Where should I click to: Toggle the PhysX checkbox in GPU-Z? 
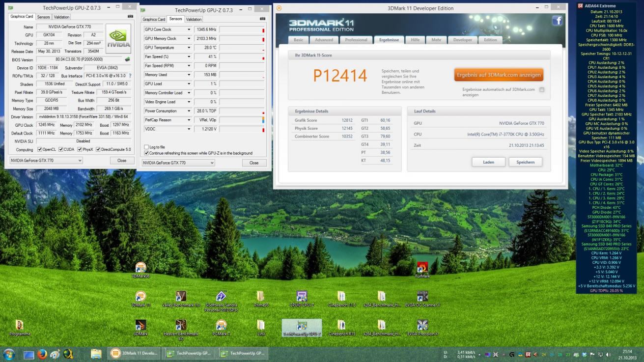[79, 149]
